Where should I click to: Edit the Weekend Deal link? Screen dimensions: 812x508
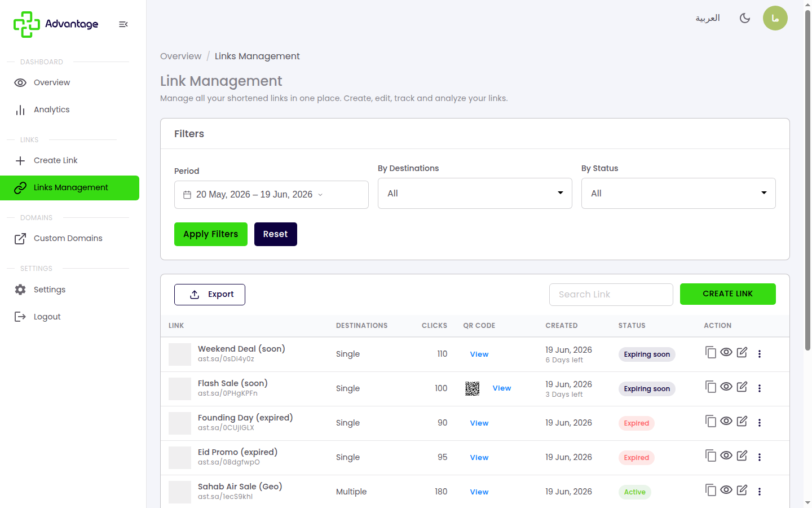tap(742, 352)
